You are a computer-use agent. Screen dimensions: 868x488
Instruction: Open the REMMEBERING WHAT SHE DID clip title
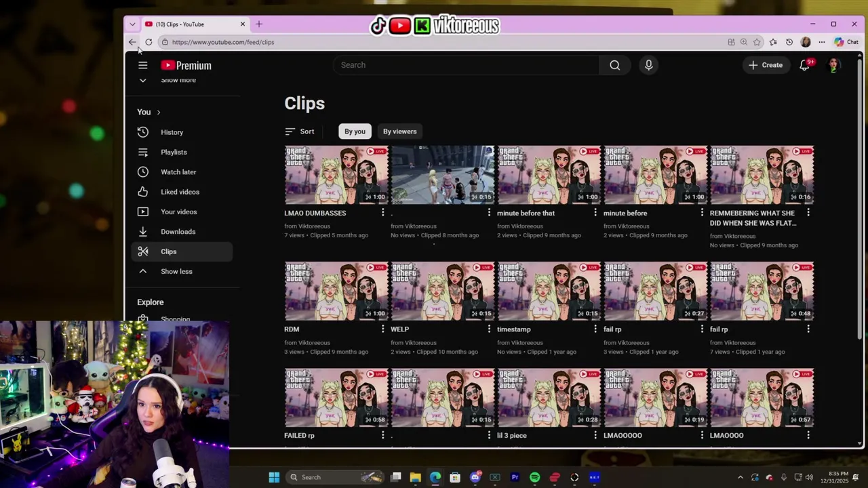753,218
